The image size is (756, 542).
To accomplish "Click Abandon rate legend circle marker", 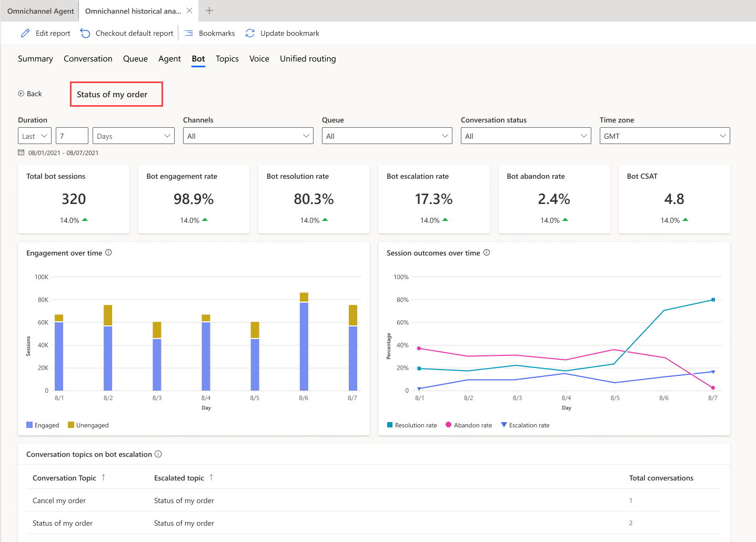I will click(449, 425).
